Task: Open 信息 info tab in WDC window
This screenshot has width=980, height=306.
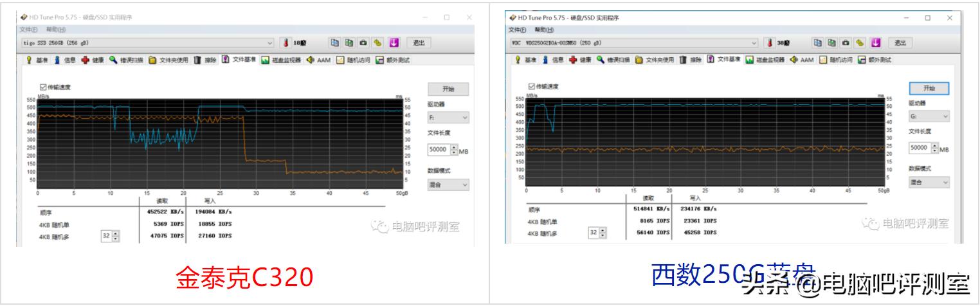Action: pyautogui.click(x=553, y=60)
